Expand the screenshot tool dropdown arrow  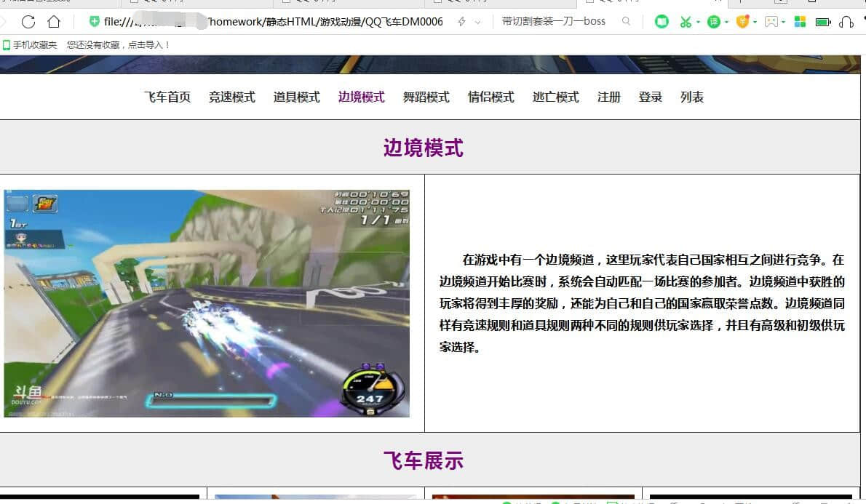[x=698, y=23]
